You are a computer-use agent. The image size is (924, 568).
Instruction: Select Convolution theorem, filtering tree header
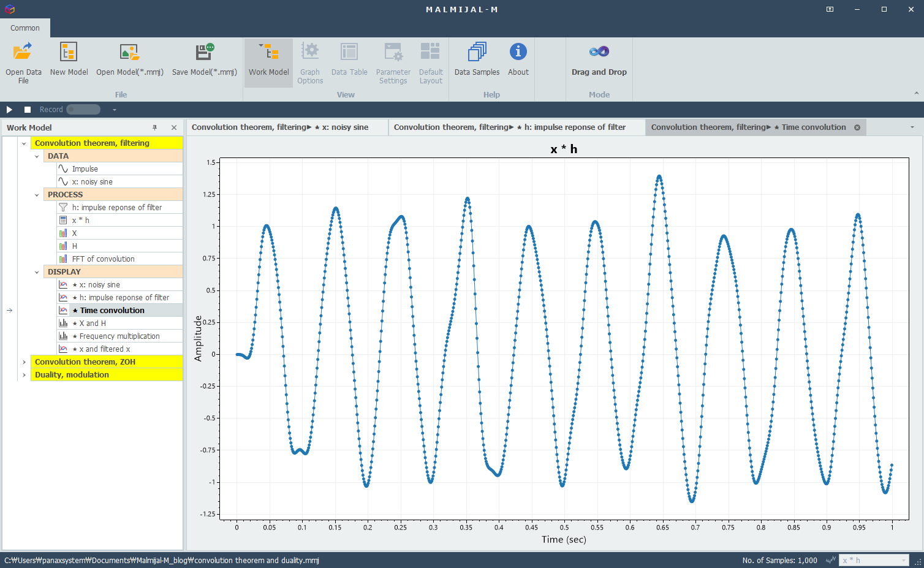[107, 143]
